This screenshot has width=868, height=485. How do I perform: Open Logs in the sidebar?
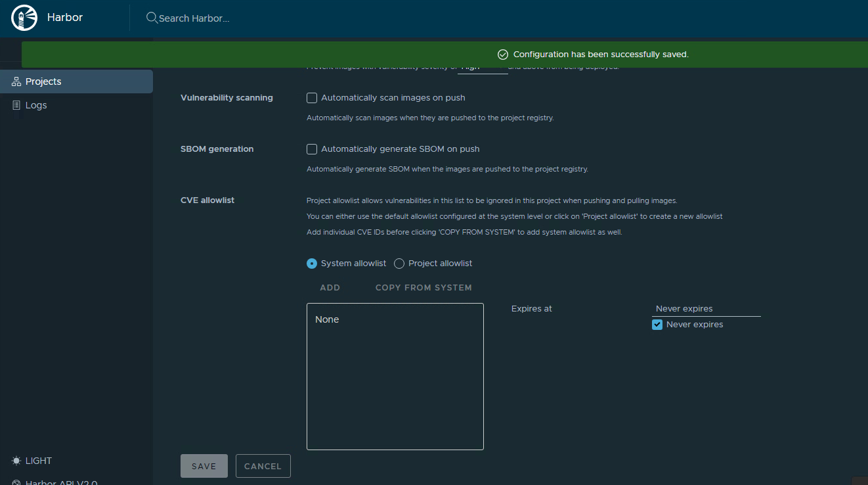point(76,105)
